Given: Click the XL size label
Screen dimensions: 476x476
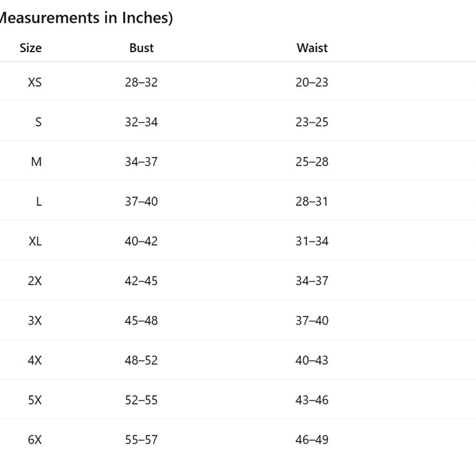Looking at the screenshot, I should click(35, 242).
